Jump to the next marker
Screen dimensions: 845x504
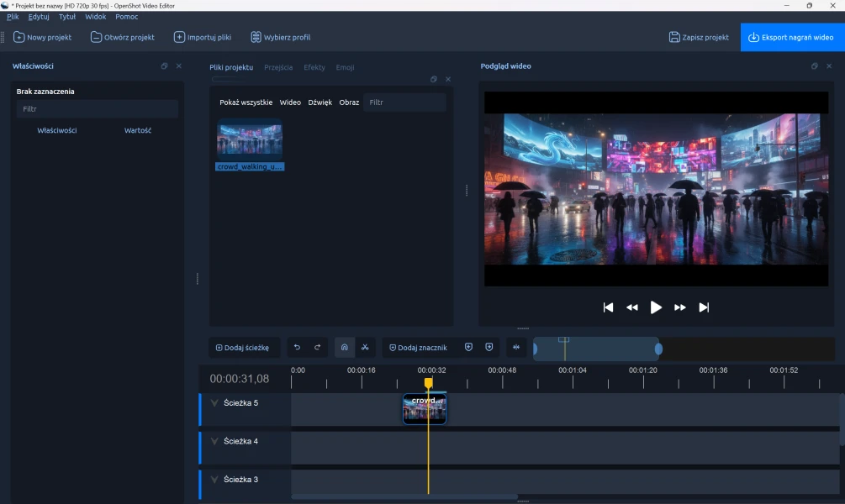point(489,347)
